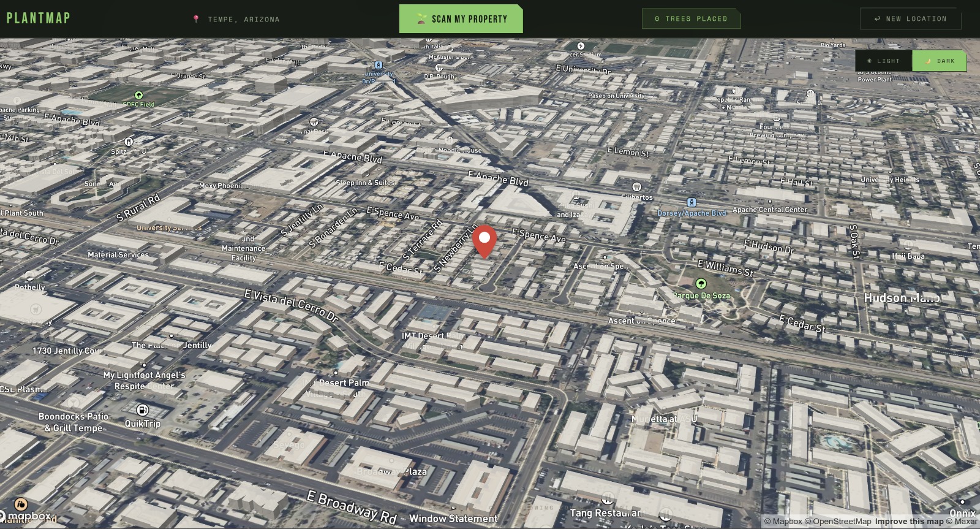980x529 pixels.
Task: Click the Onnix label
Action: coord(962,513)
